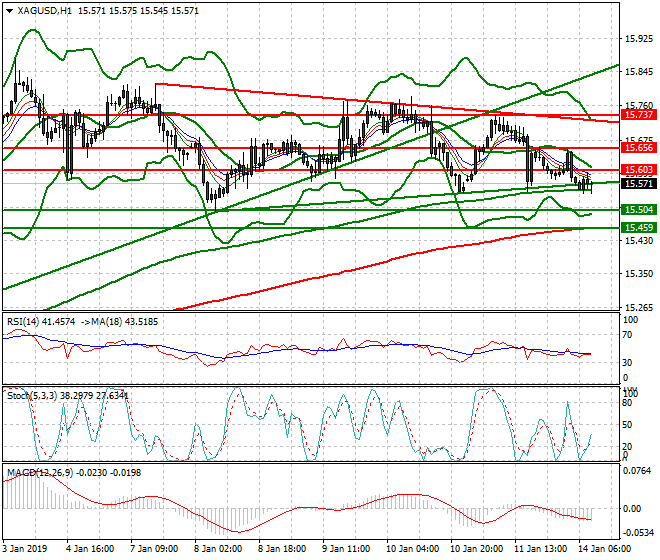Viewport: 660px width, 560px height.
Task: Click the black 15.571 current price label
Action: 639,184
